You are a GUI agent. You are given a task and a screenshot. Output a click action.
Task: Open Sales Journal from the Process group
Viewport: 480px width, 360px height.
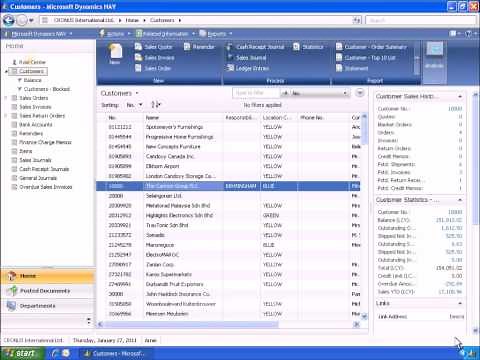[x=246, y=58]
